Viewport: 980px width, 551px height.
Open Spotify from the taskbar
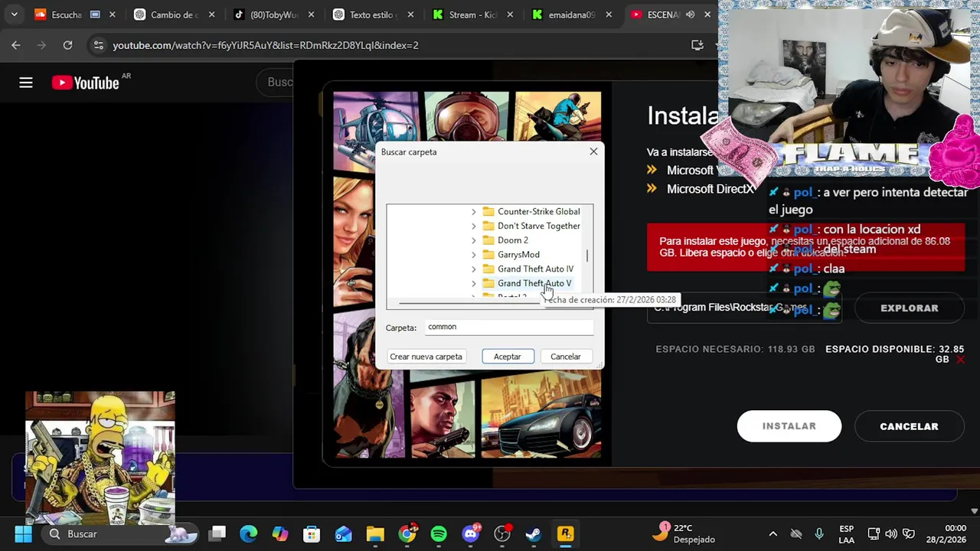coord(439,533)
